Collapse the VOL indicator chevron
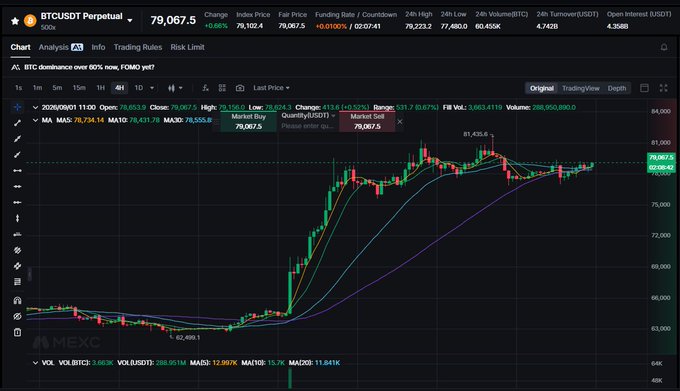680x391 pixels. point(35,363)
